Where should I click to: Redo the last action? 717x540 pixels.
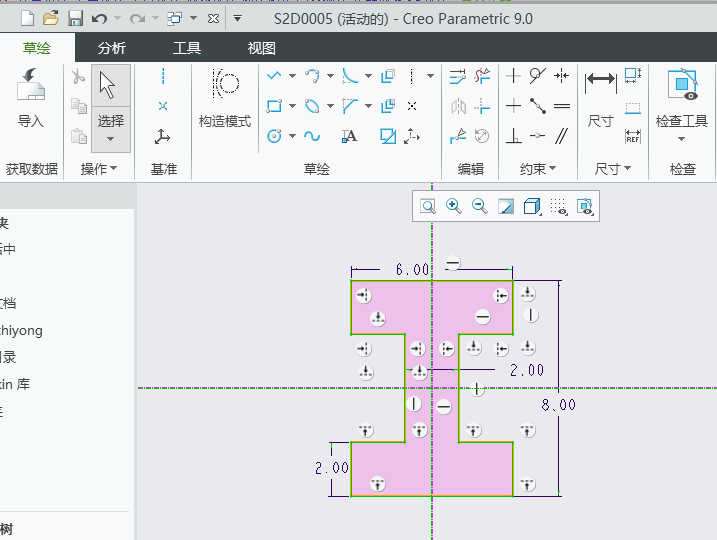137,19
